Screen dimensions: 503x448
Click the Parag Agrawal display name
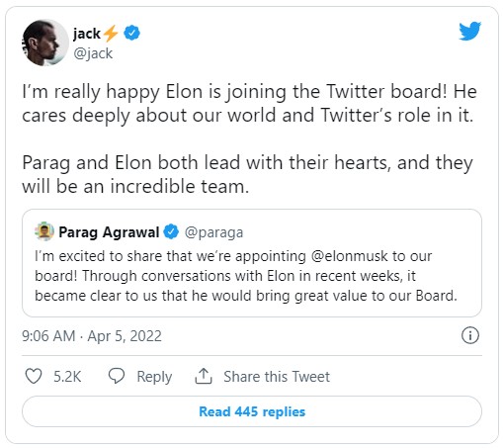109,232
